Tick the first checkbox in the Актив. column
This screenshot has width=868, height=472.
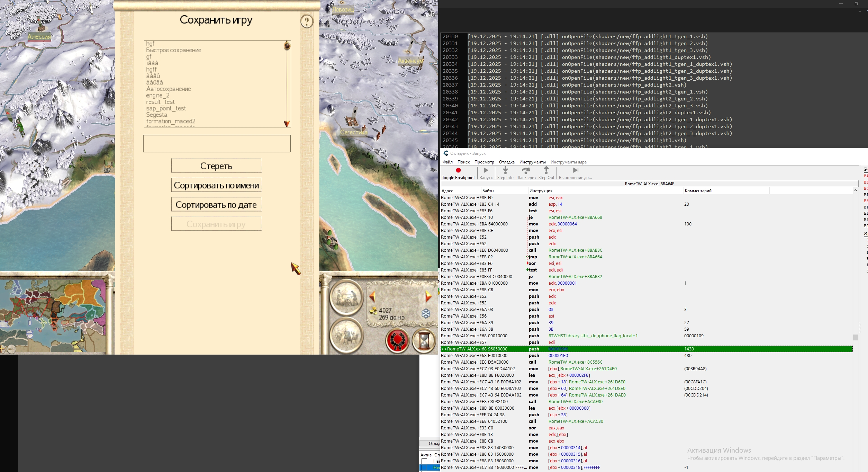(424, 461)
